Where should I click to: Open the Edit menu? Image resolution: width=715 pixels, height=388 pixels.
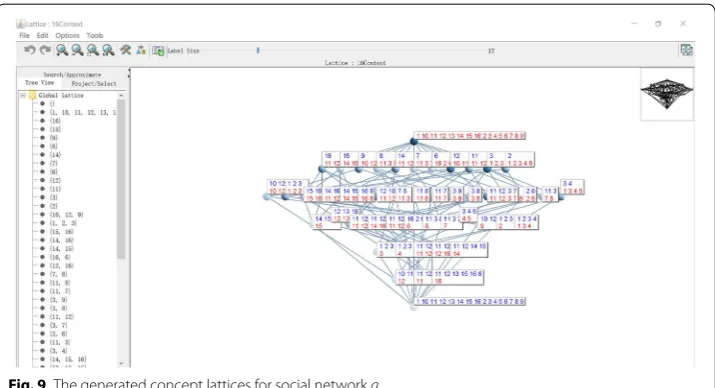coord(42,36)
